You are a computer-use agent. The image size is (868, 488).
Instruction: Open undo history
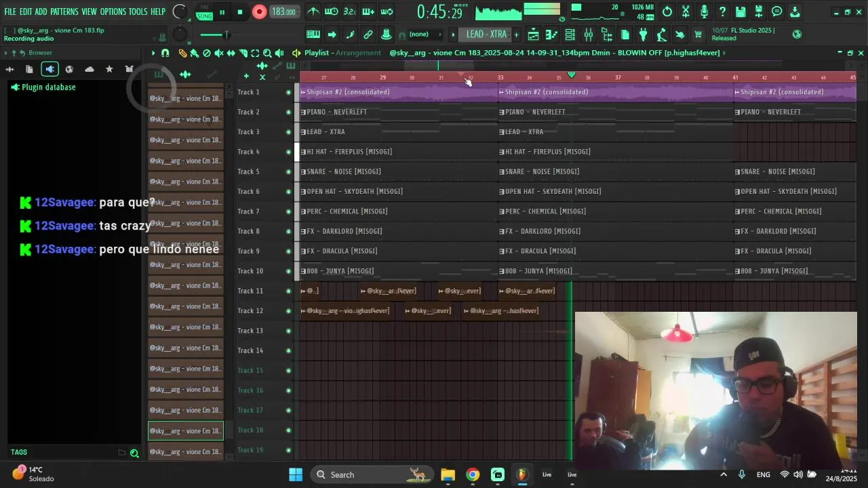coord(667,12)
